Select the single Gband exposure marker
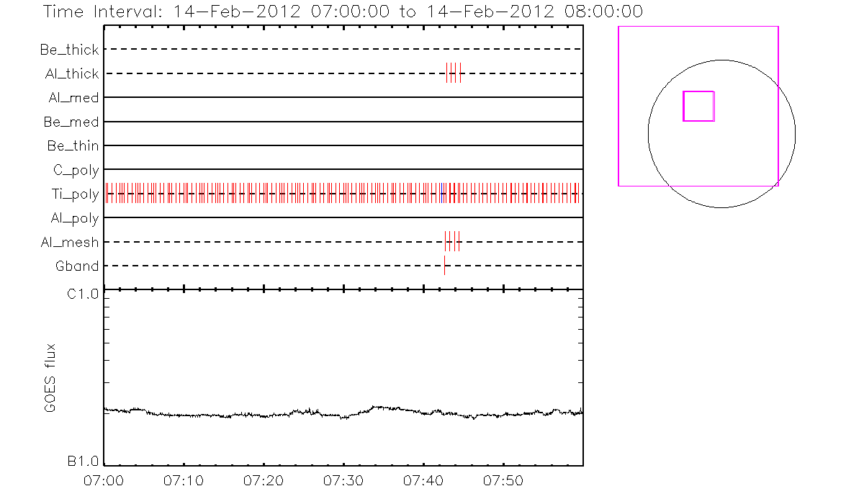This screenshot has height=504, width=864. coord(444,266)
